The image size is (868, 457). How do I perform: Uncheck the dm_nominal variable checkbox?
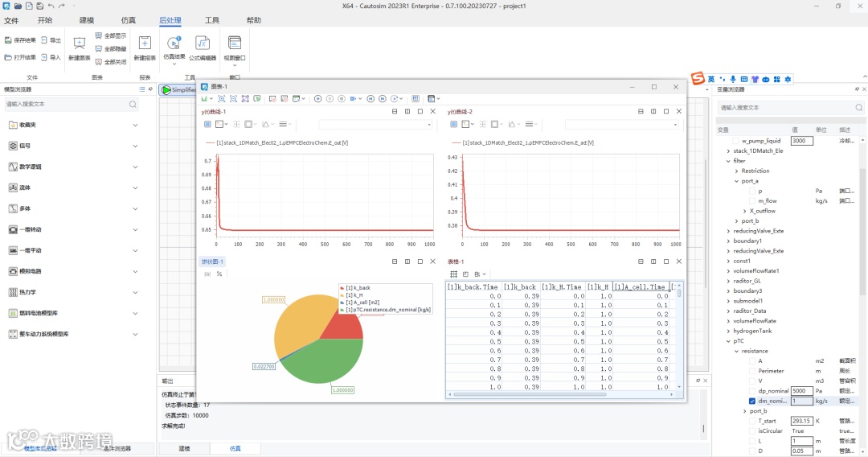click(751, 401)
